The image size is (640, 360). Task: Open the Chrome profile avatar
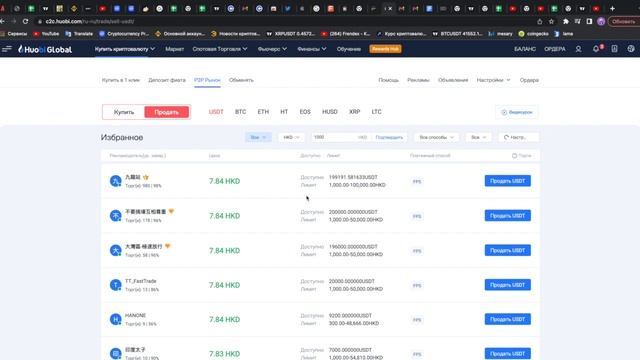tap(601, 21)
